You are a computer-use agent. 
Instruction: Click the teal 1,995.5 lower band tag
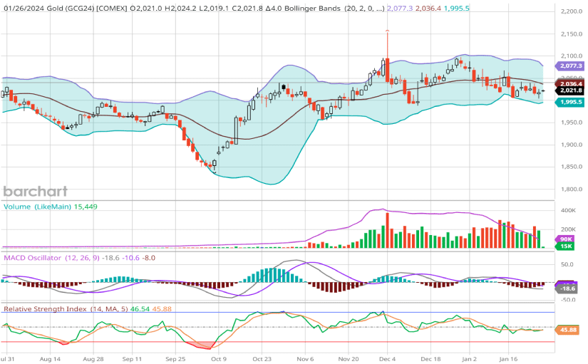pos(571,102)
